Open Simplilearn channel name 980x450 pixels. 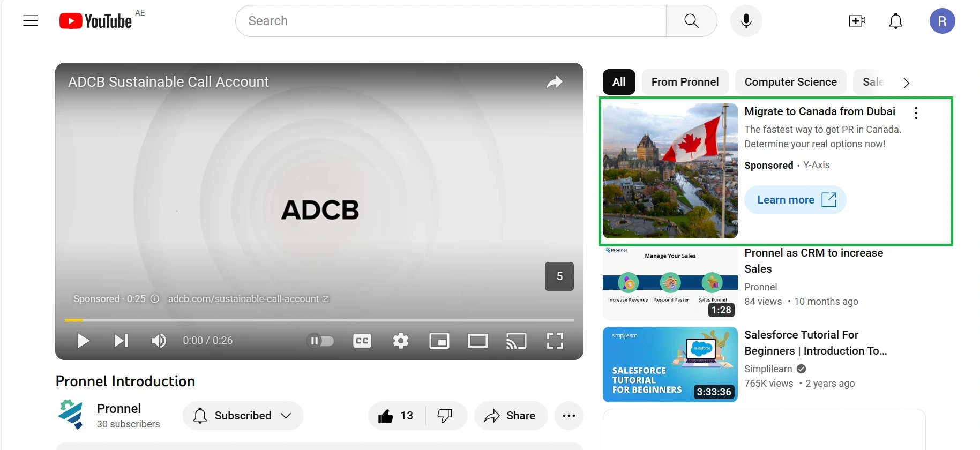[768, 369]
